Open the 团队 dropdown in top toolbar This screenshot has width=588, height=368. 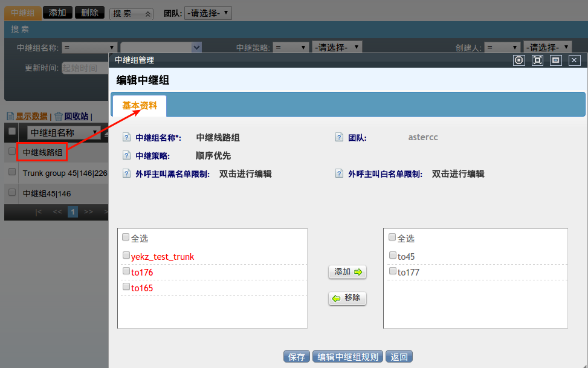point(208,12)
